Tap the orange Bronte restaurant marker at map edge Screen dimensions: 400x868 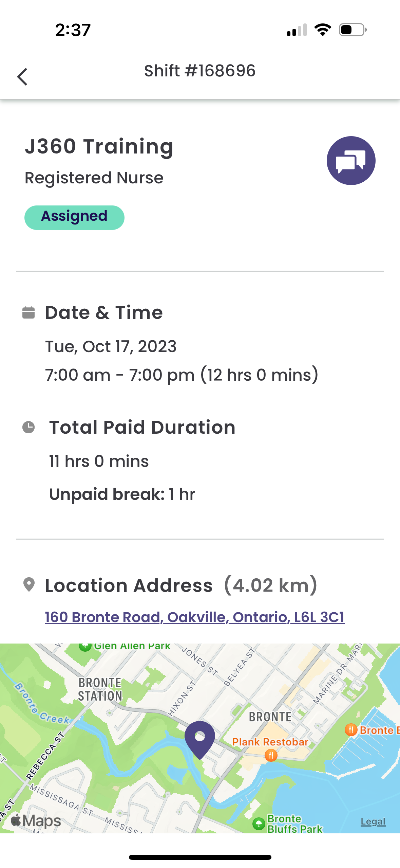(x=351, y=729)
